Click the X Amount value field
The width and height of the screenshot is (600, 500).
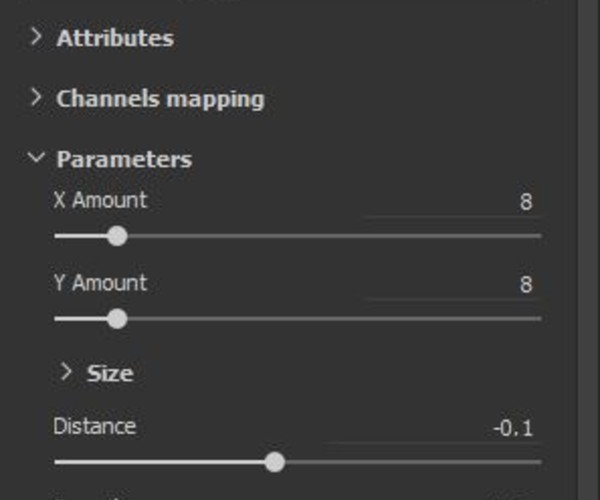click(x=450, y=202)
